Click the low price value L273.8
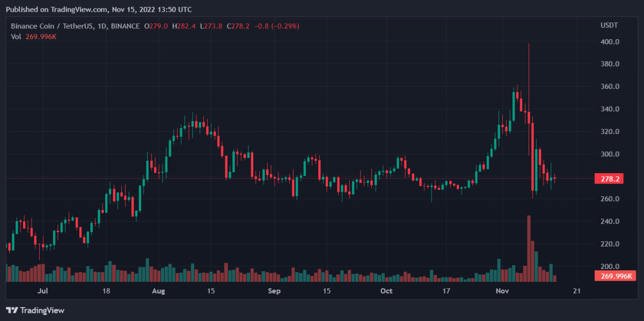The width and height of the screenshot is (644, 321). [x=210, y=26]
